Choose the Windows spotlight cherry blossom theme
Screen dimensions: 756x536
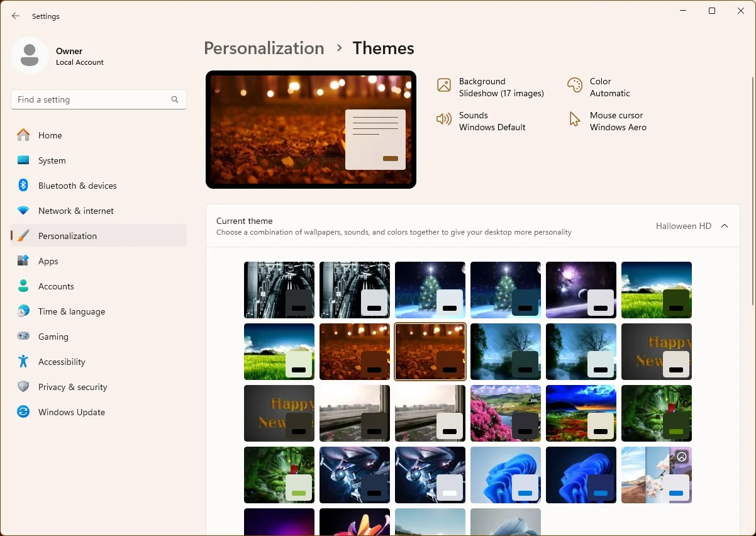(657, 475)
